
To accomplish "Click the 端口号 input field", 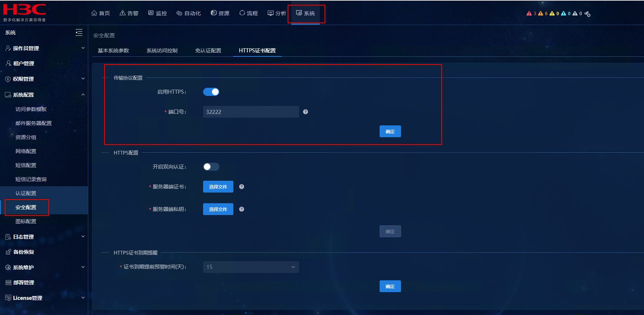I will coord(251,112).
